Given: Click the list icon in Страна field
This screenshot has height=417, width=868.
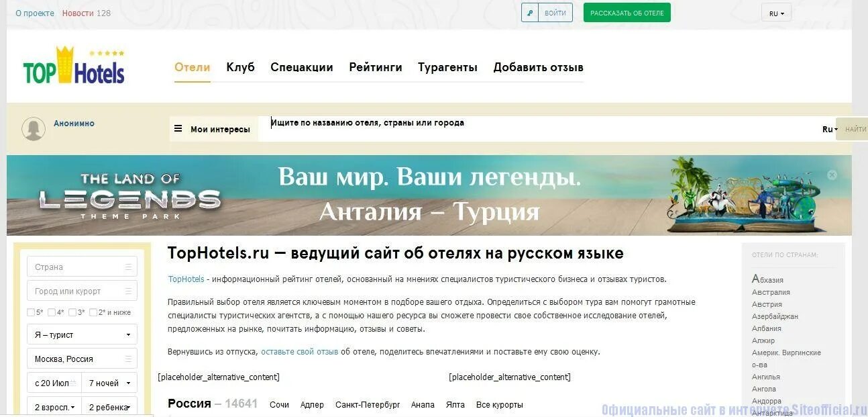Looking at the screenshot, I should (x=128, y=267).
